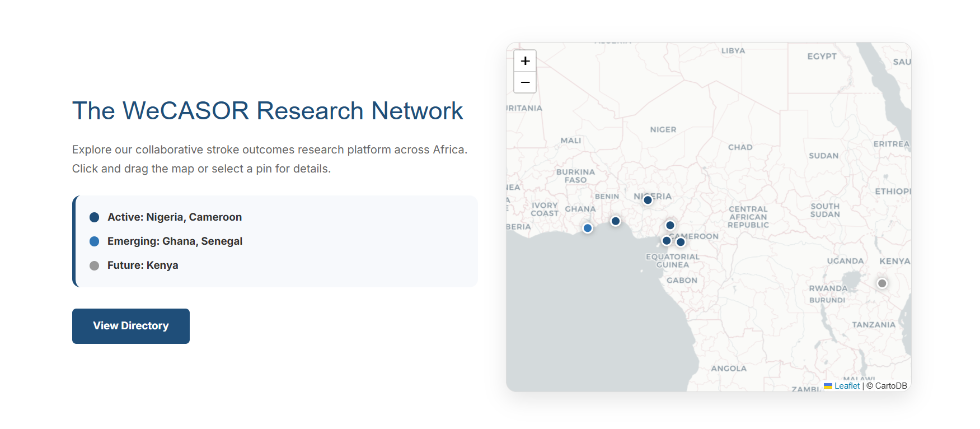The height and width of the screenshot is (429, 980).
Task: Select leftmost pin of the Cameroon pair
Action: coord(666,241)
